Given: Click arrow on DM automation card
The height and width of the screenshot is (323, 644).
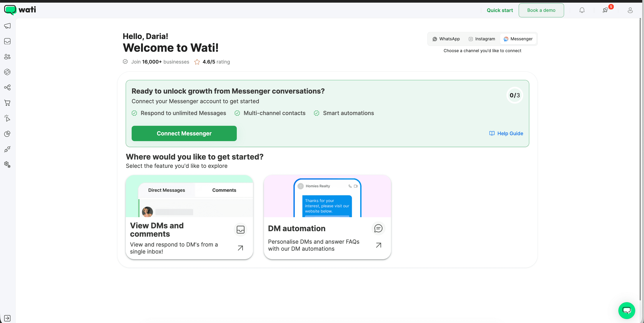Looking at the screenshot, I should [x=379, y=245].
